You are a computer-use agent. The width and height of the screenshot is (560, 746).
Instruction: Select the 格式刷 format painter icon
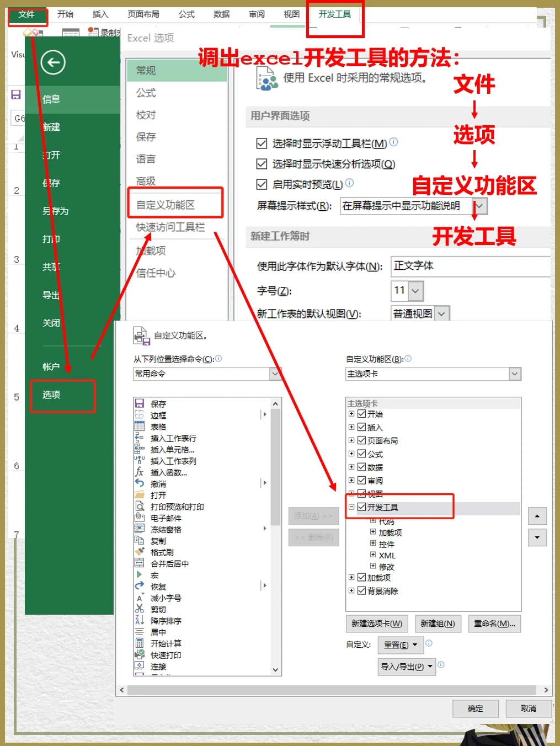click(x=140, y=552)
